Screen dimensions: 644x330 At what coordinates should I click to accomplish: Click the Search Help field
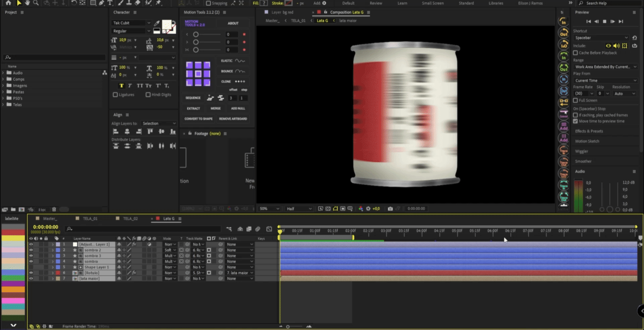coord(609,3)
